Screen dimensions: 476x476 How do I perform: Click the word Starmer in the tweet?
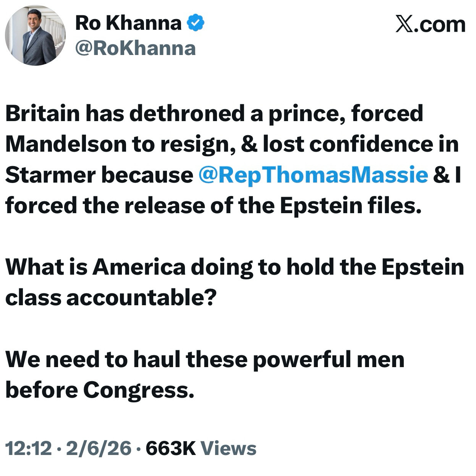tap(50, 175)
